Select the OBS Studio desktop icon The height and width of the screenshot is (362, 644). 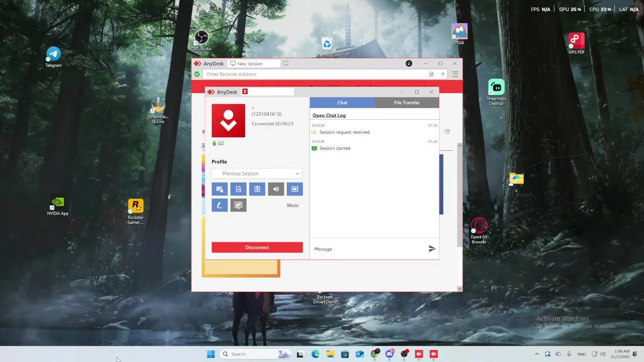(201, 41)
